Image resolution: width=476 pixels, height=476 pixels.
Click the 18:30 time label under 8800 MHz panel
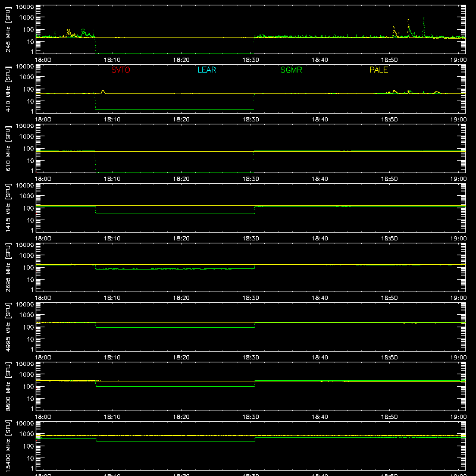(250, 417)
